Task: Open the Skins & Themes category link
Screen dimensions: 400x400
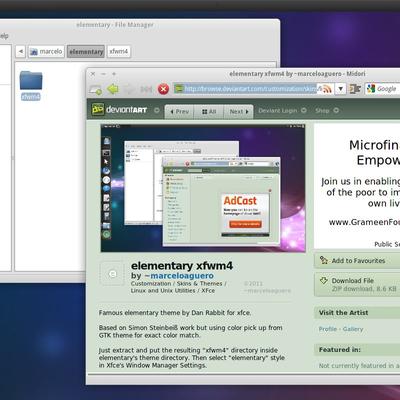Action: coord(199,283)
